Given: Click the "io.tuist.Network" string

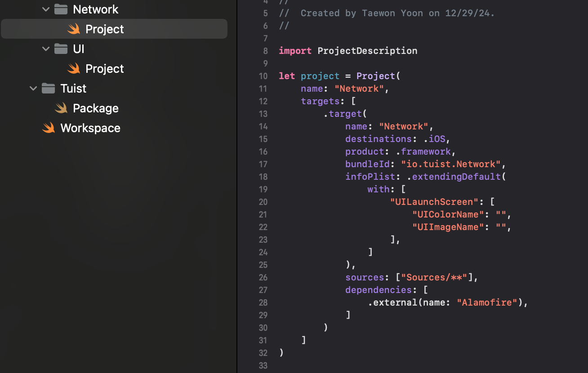Looking at the screenshot, I should 451,164.
